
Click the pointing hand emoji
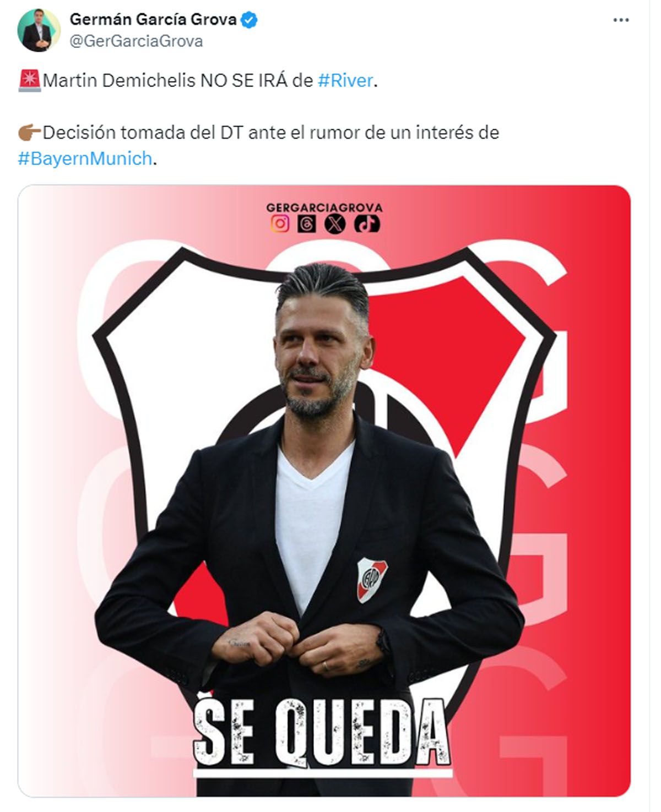pos(30,133)
